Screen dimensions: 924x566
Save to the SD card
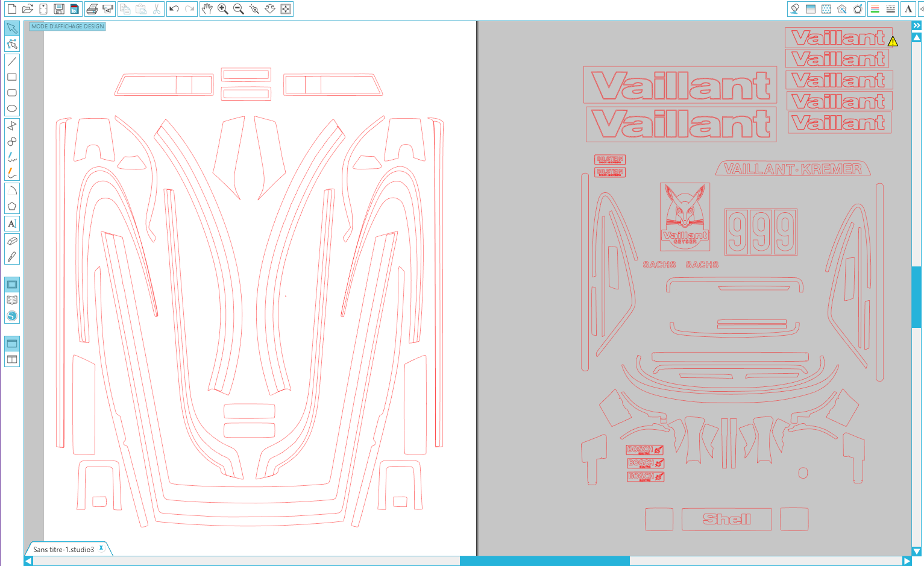[x=75, y=9]
